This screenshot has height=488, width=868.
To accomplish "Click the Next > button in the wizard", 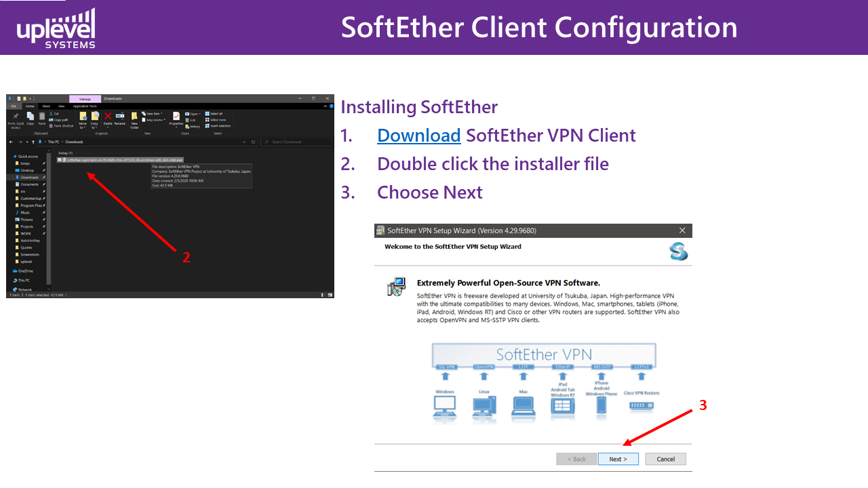I will click(x=618, y=459).
